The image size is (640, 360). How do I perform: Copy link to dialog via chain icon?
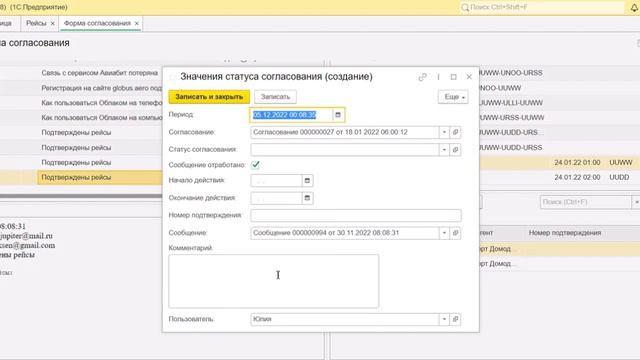tap(422, 77)
